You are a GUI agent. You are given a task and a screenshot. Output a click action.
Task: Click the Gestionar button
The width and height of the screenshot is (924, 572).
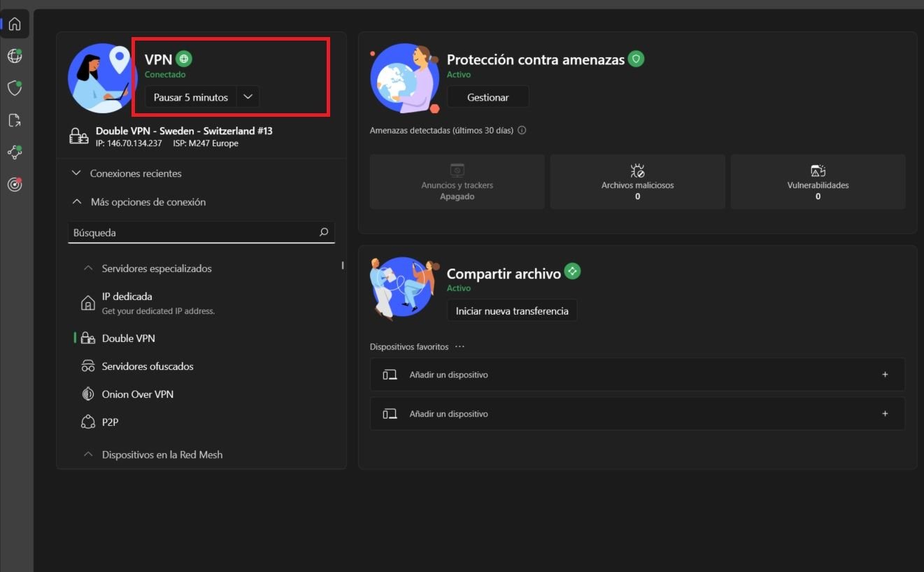[488, 97]
